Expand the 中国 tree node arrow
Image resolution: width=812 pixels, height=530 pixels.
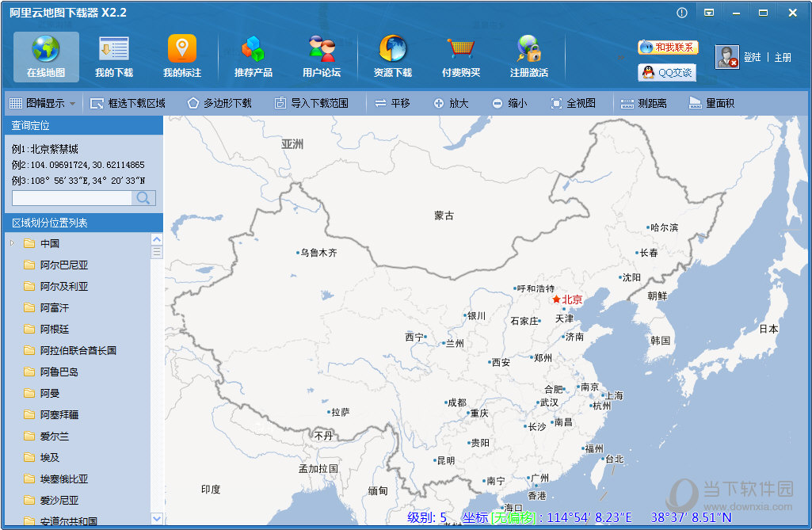pos(13,243)
